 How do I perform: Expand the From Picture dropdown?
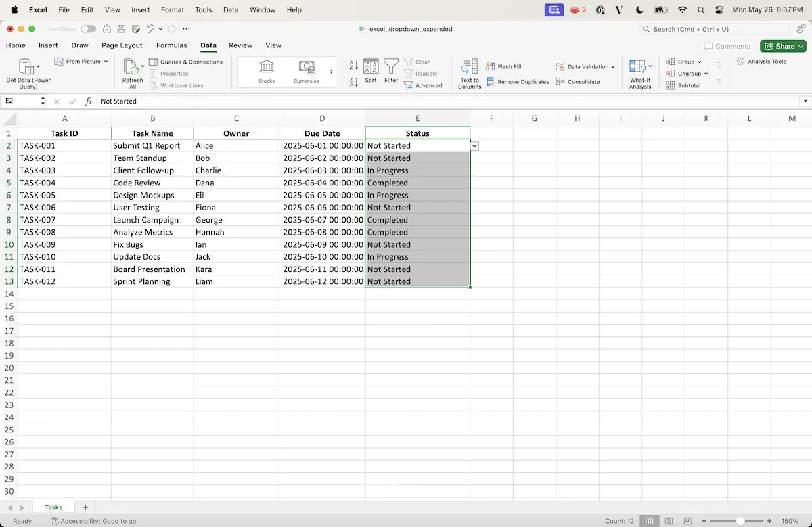point(106,62)
